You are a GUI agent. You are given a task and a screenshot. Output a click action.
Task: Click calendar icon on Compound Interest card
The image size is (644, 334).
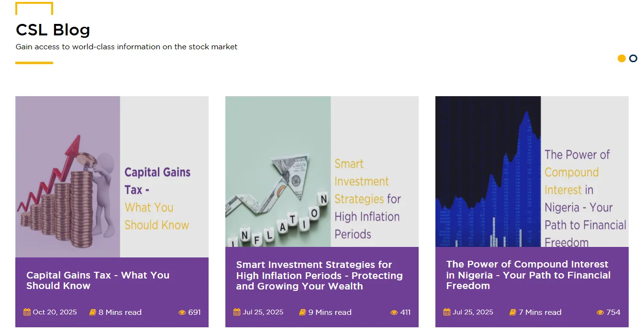[447, 312]
